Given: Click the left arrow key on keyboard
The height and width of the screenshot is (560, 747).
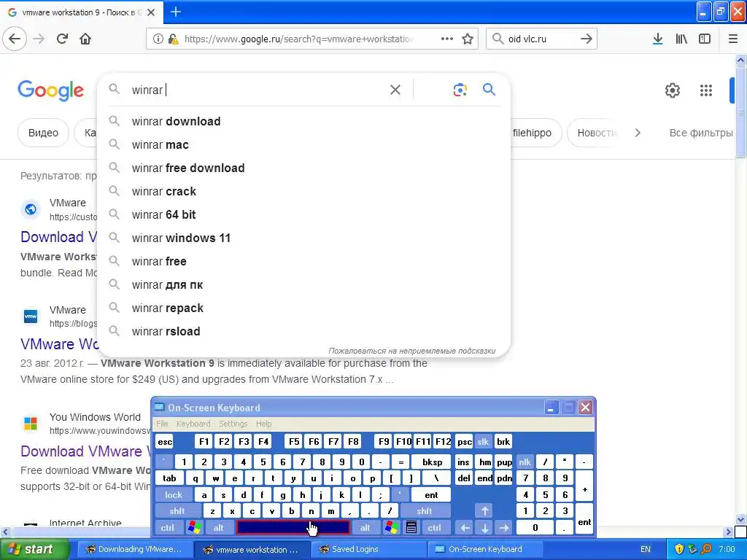Looking at the screenshot, I should [465, 528].
